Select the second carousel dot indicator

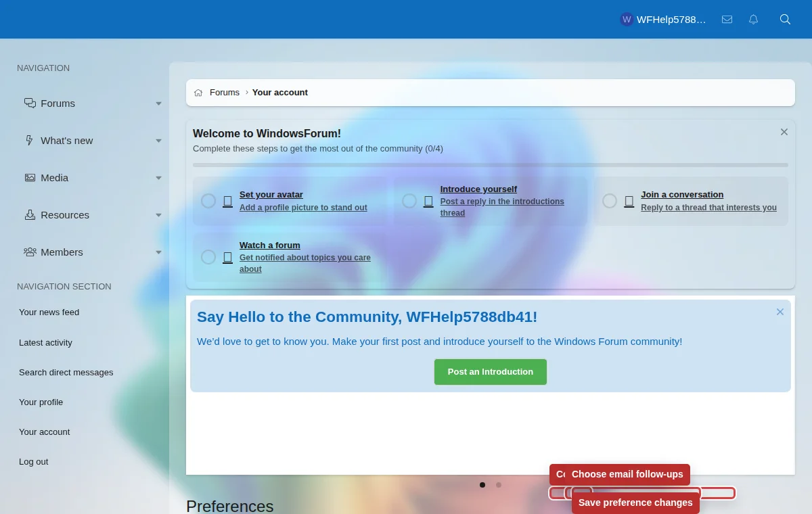coord(499,485)
